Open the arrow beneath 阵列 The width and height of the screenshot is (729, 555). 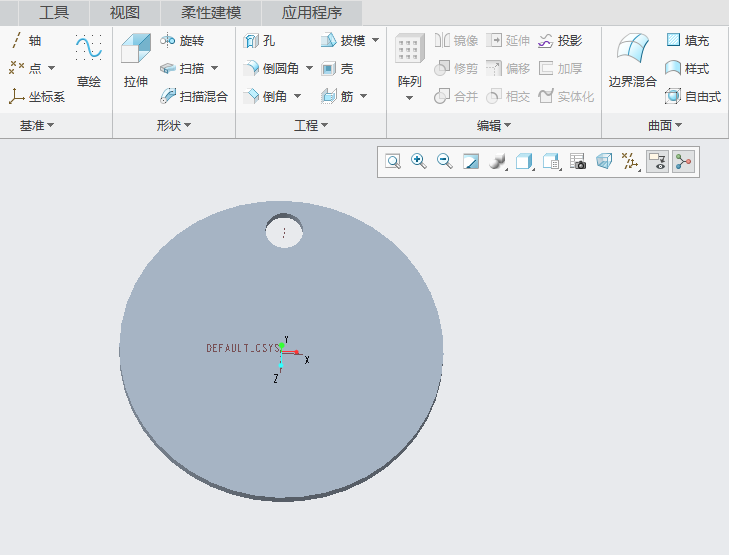(409, 98)
